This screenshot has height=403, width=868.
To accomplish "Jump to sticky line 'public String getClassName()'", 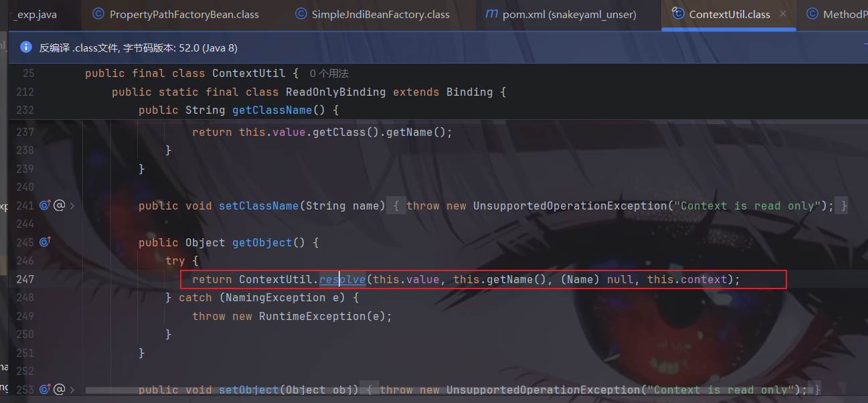I will 239,110.
